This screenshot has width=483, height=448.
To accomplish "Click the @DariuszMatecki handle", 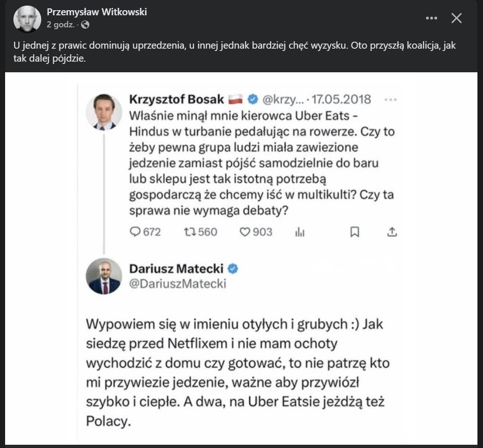I will 177,284.
